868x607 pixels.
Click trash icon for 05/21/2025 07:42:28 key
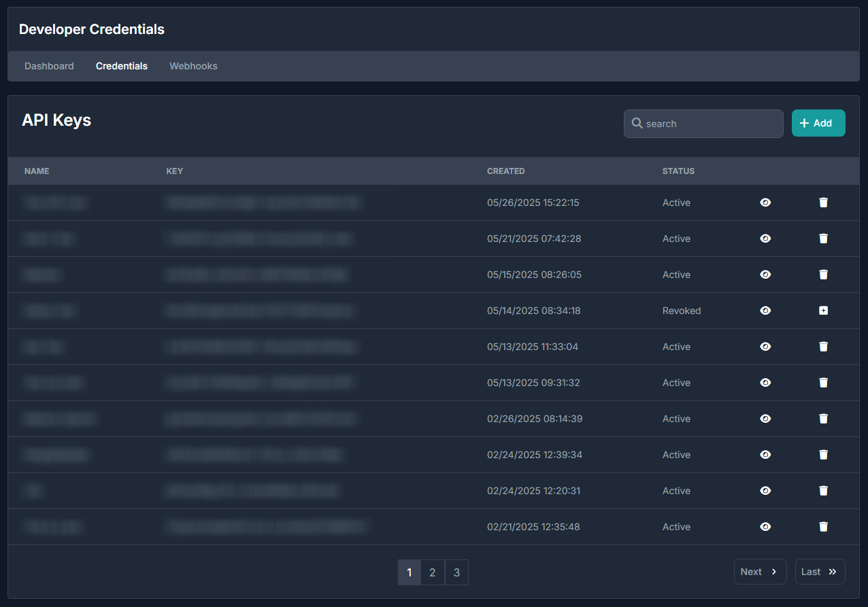coord(823,239)
